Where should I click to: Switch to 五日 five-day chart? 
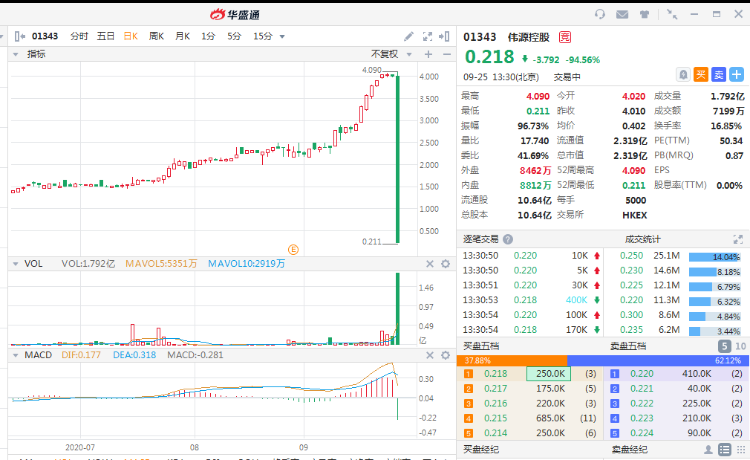(x=105, y=36)
